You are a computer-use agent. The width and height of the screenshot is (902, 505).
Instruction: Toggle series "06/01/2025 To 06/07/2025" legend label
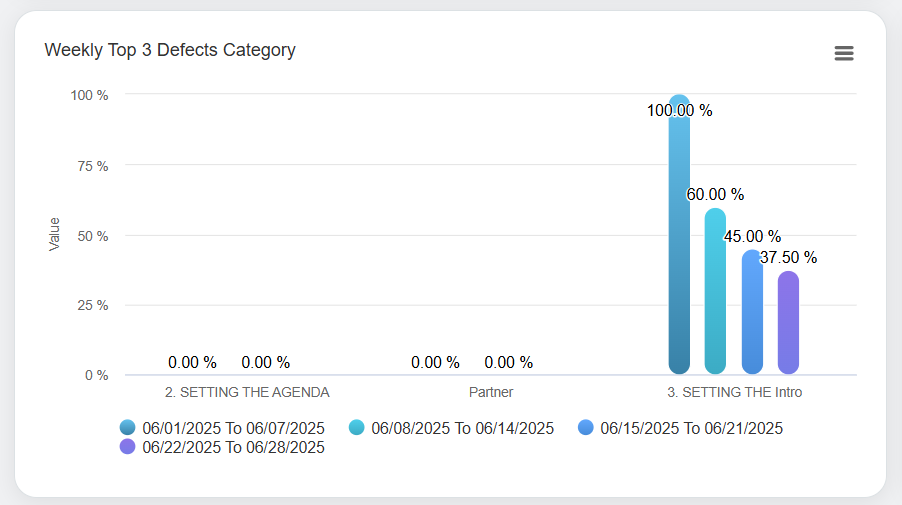click(x=233, y=428)
